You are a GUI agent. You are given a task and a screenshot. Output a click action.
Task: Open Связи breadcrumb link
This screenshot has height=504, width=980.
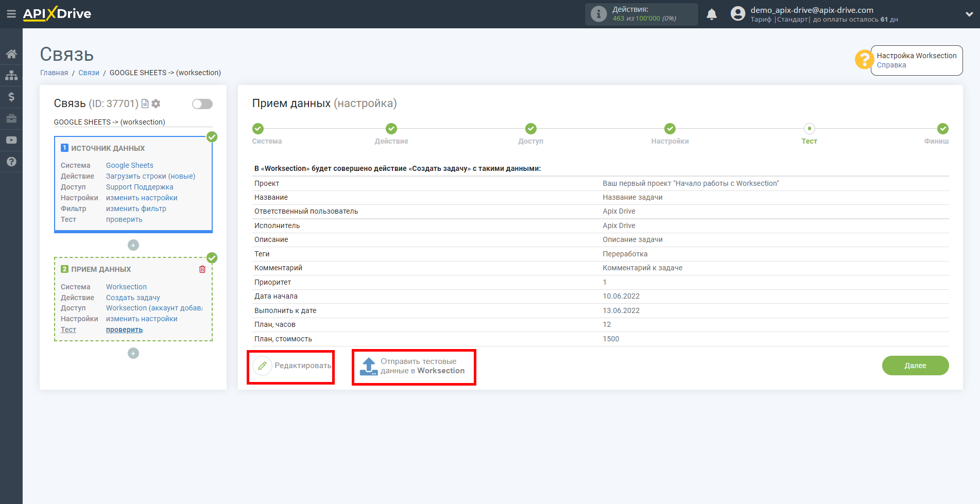pos(89,73)
